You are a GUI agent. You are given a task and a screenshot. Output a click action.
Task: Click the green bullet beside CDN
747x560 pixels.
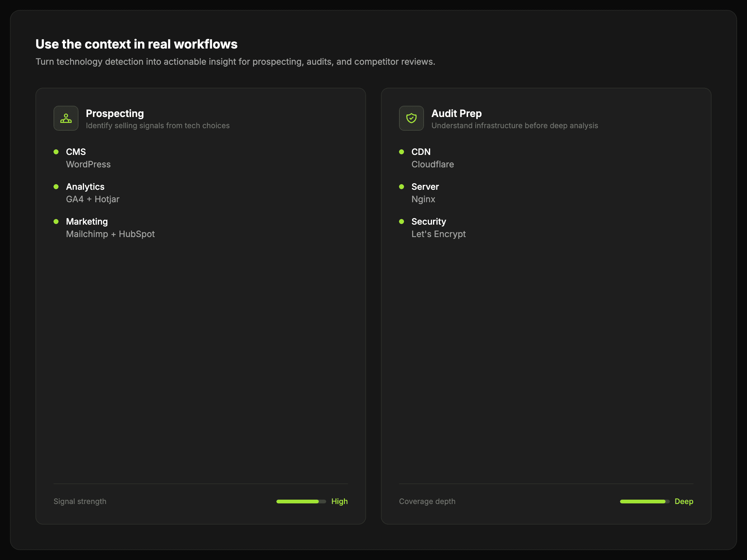[402, 152]
